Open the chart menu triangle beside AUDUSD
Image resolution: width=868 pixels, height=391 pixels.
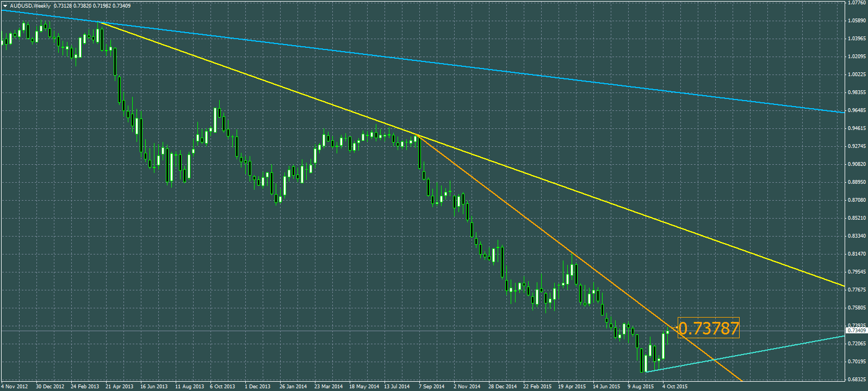[5, 5]
